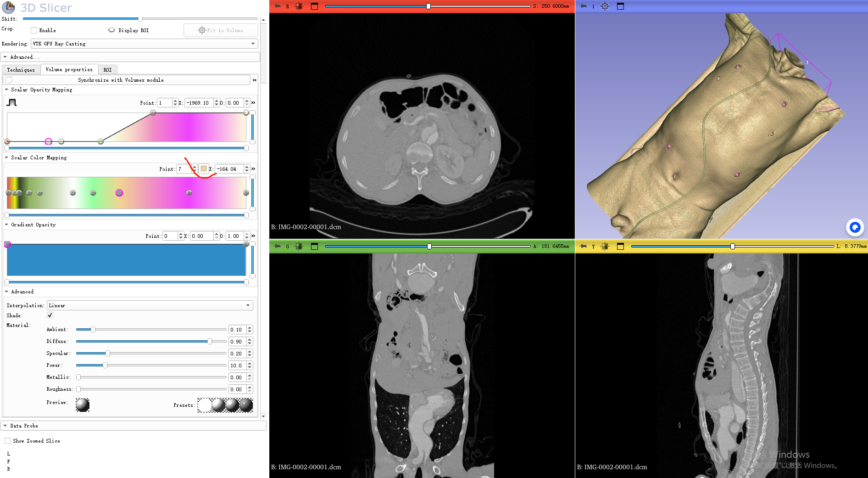The width and height of the screenshot is (868, 478).
Task: Choose the last dark material preset sphere
Action: tap(246, 405)
